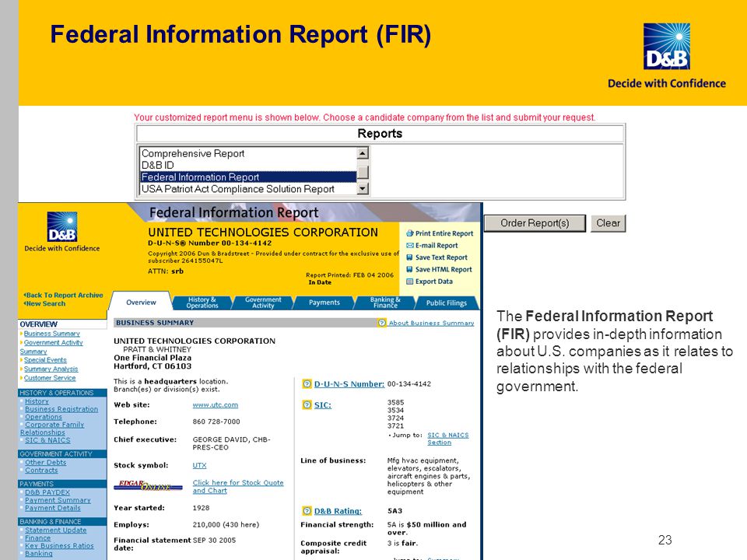Click the E-mail Report envelope icon
The image size is (747, 560).
tap(410, 245)
